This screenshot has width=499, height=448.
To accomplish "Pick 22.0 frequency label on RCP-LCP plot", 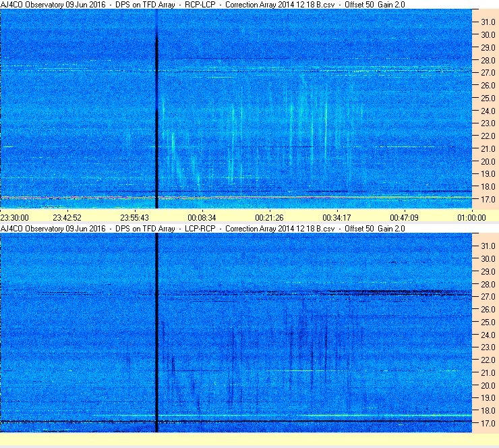I will click(488, 136).
